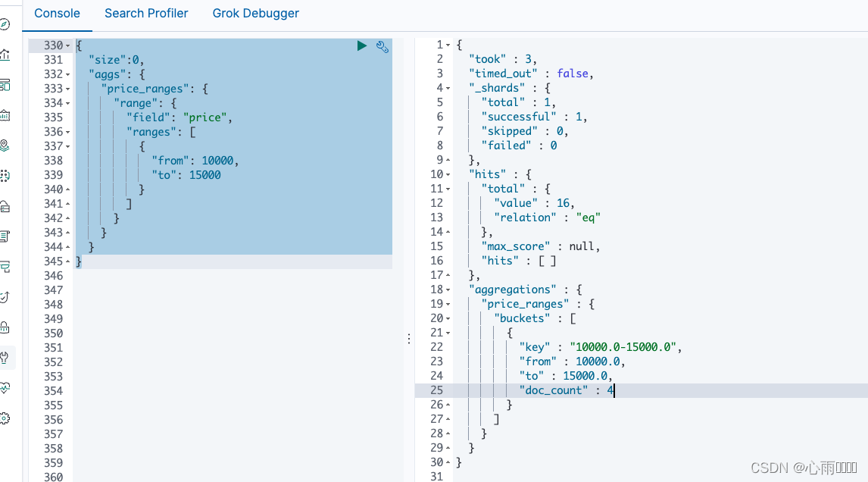Click the closing brace on editor line 345
Screen dimensions: 868x482
click(x=79, y=261)
